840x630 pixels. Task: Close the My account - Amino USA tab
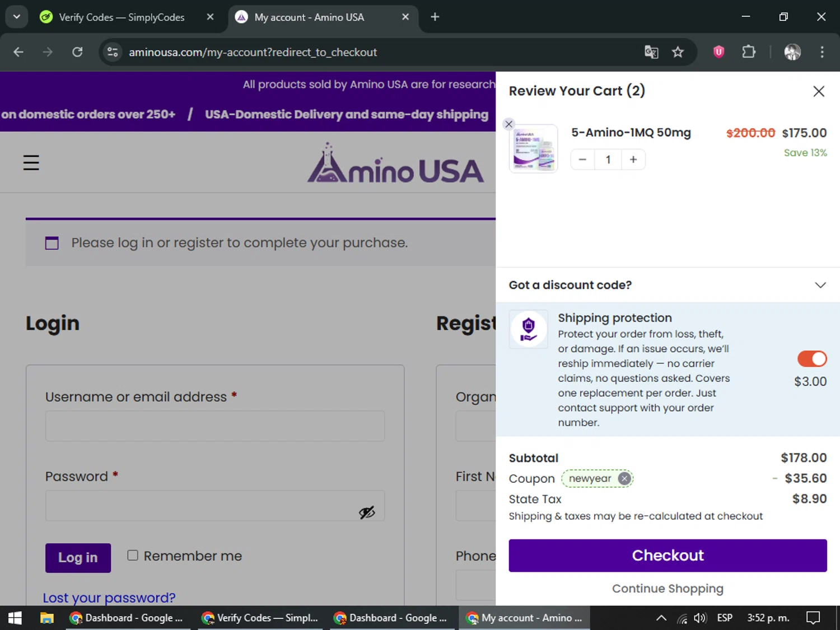pyautogui.click(x=405, y=17)
